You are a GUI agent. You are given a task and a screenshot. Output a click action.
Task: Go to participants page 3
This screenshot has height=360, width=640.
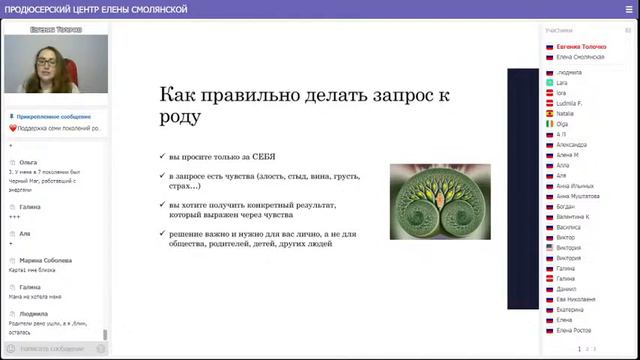[x=594, y=349]
